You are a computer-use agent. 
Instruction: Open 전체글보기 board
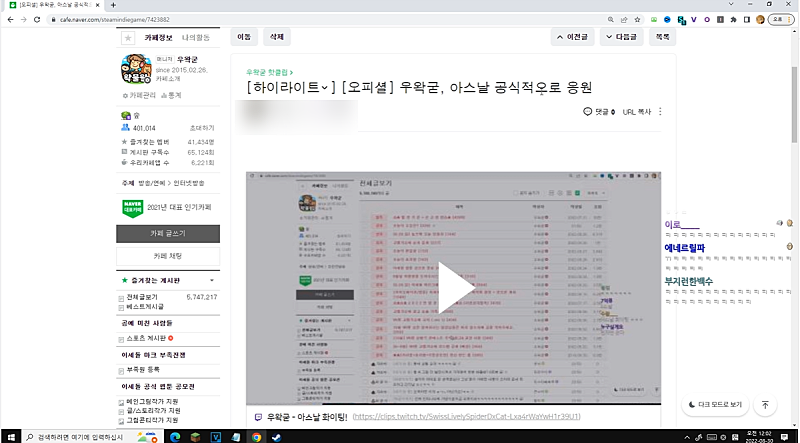click(142, 297)
